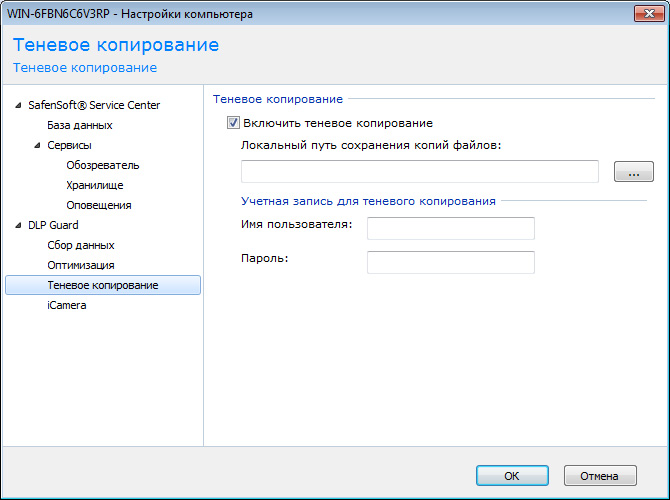Select the 'Теневое копирование' tree item
The image size is (670, 500).
pos(102,285)
